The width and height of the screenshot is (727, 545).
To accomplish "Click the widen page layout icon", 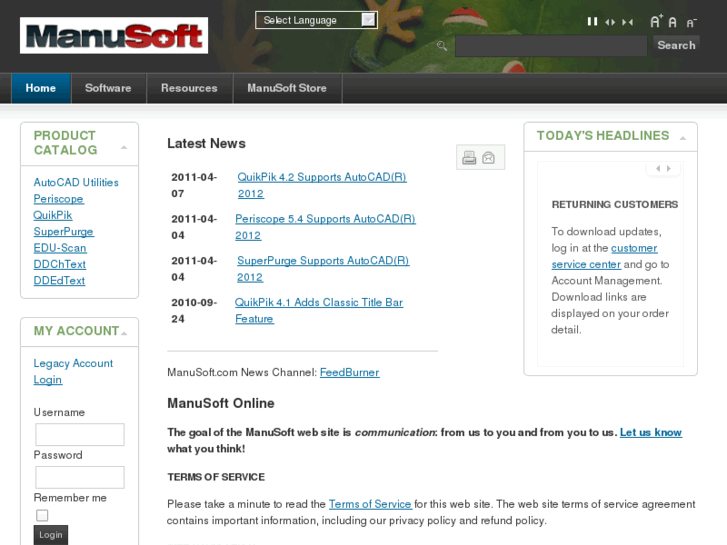I will 610,22.
